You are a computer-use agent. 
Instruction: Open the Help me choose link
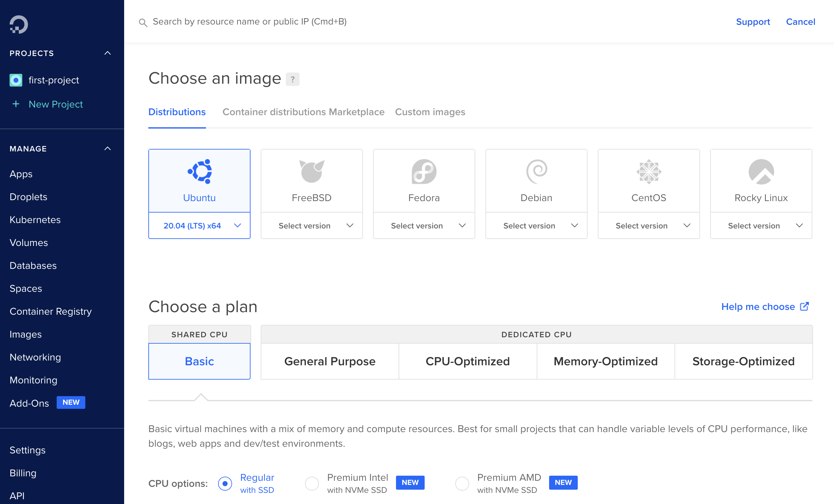tap(758, 306)
